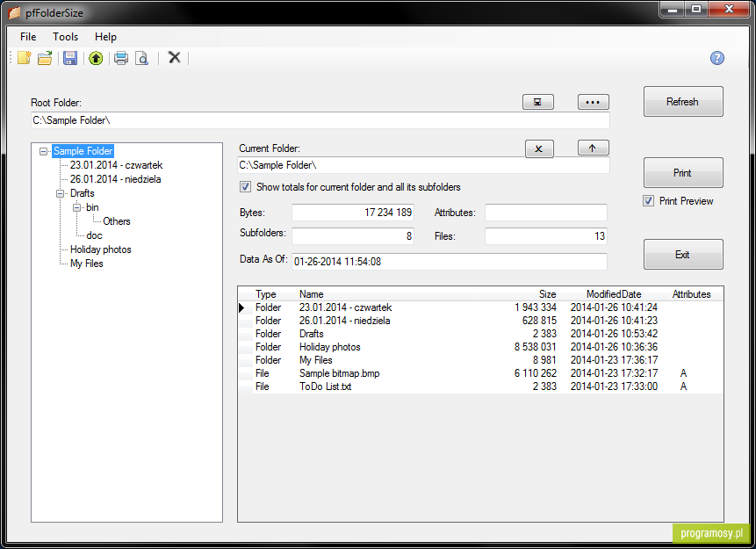
Task: Collapse the Drafts tree node
Action: tap(61, 193)
